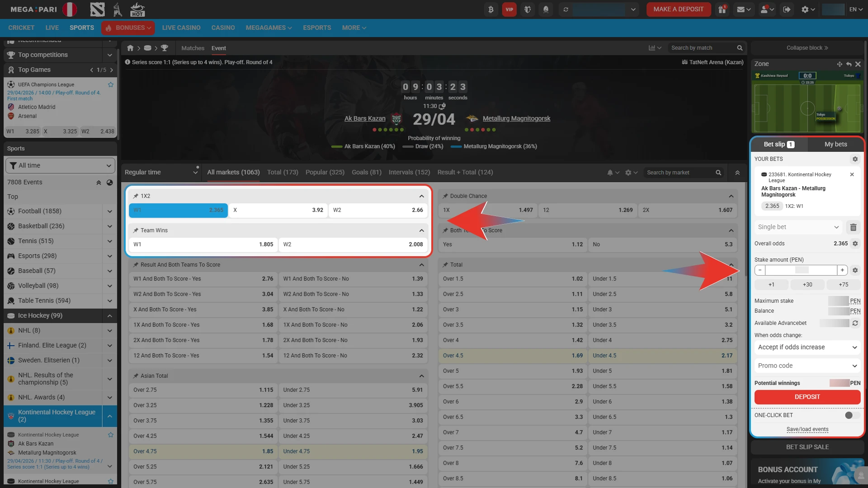Pin the Team Wins market
The height and width of the screenshot is (488, 868).
coord(136,230)
